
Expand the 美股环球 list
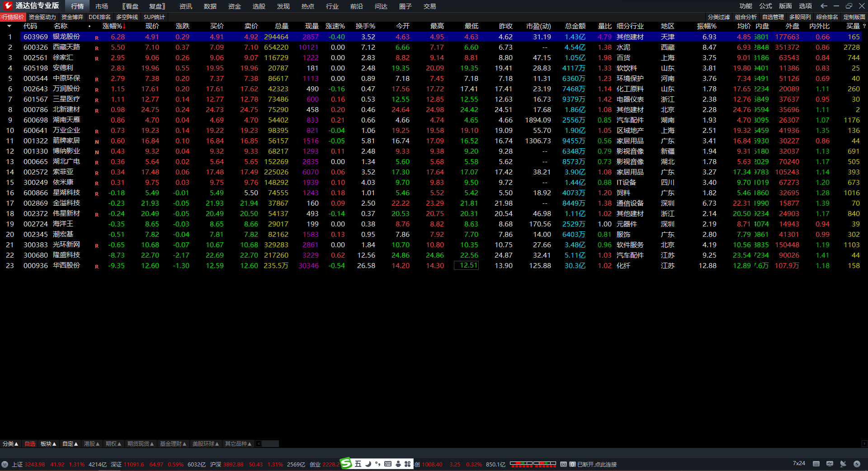[206, 444]
